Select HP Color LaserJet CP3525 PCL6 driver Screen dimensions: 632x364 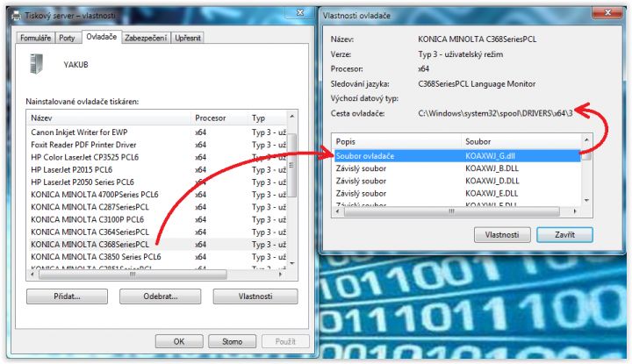click(158, 157)
